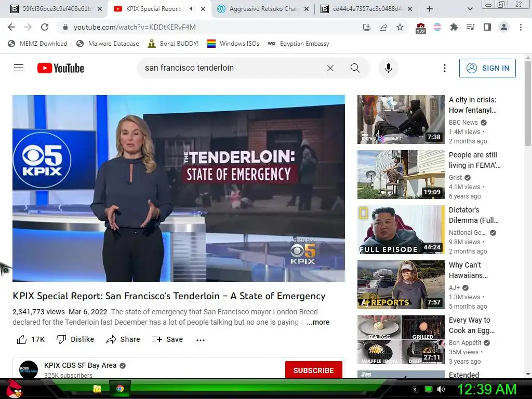The height and width of the screenshot is (399, 532).
Task: Subscribe to KPIX CBS SF Bay Area
Action: 313,370
